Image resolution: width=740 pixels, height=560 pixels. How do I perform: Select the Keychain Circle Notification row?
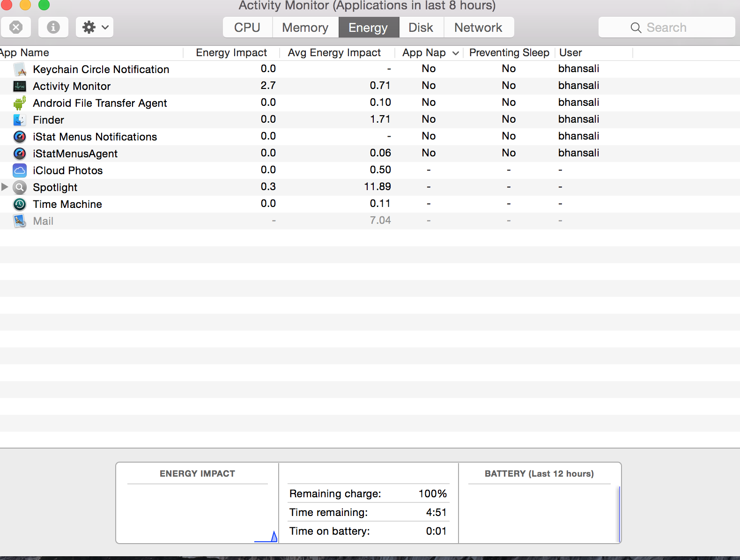coord(370,69)
